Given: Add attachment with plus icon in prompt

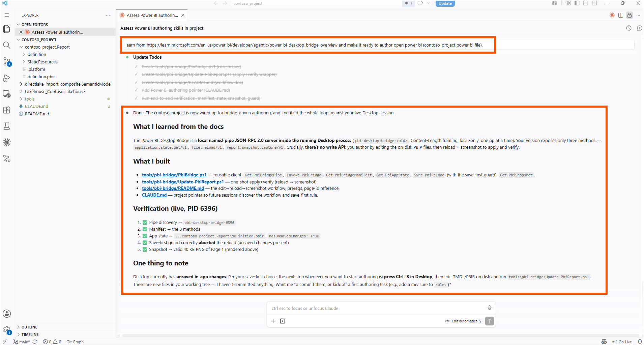Looking at the screenshot, I should tap(273, 321).
